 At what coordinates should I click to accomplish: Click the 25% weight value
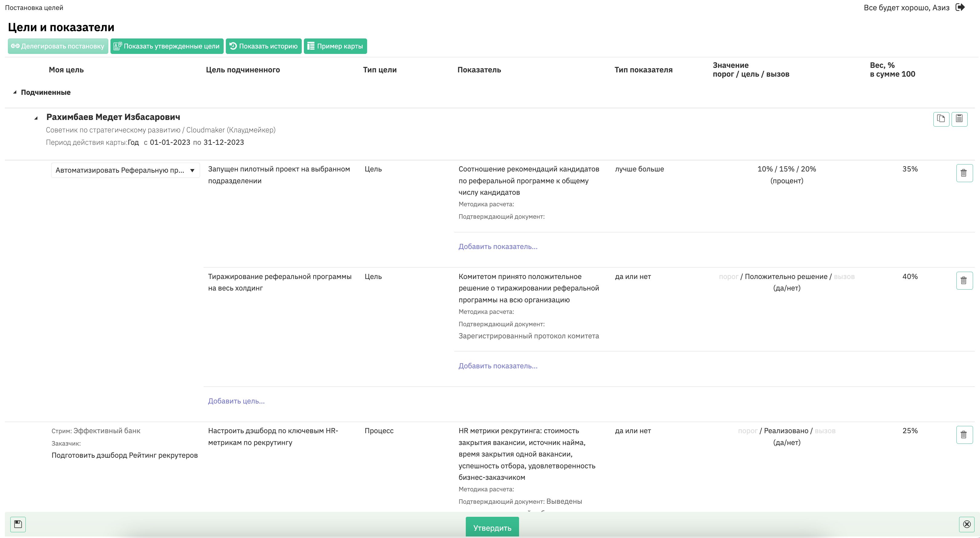pyautogui.click(x=909, y=431)
